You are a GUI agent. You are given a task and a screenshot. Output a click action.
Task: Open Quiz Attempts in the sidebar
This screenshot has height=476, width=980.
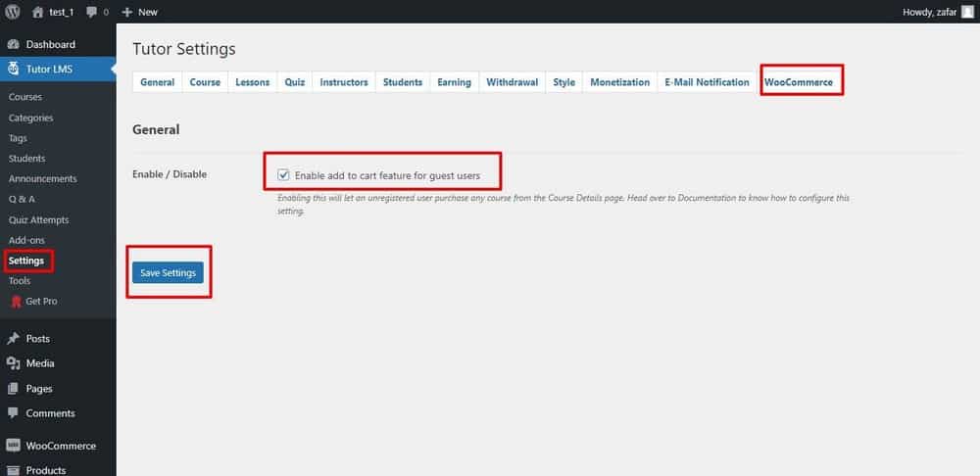click(x=39, y=220)
